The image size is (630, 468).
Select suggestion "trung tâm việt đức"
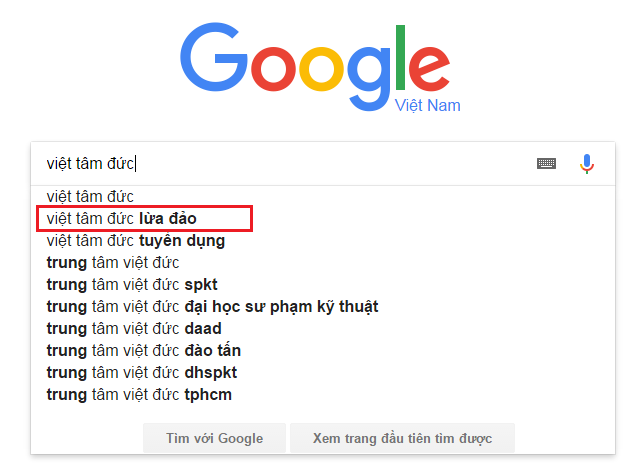(x=112, y=263)
